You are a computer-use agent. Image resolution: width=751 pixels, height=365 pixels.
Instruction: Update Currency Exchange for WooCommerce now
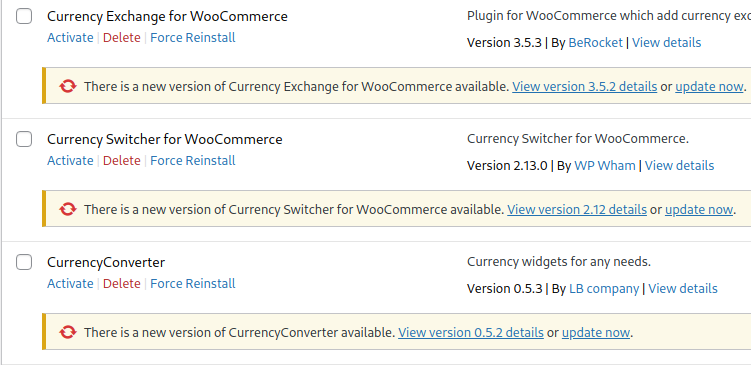coord(709,87)
